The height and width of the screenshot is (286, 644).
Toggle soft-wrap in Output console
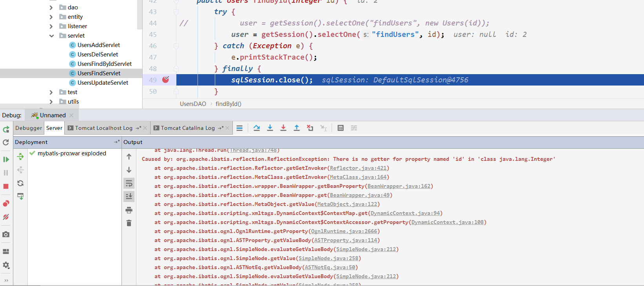click(129, 183)
